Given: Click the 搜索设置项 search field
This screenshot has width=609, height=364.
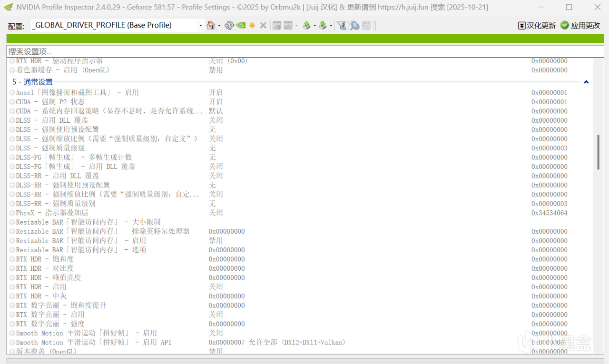Looking at the screenshot, I should click(305, 51).
